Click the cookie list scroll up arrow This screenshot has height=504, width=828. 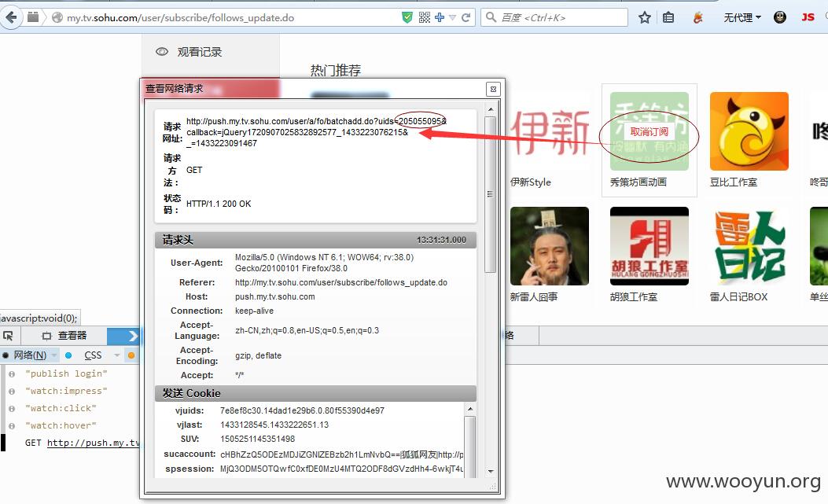tap(470, 409)
